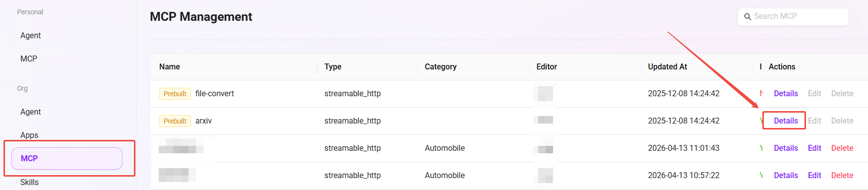This screenshot has width=868, height=190.
Task: Click the Category column header
Action: [440, 66]
